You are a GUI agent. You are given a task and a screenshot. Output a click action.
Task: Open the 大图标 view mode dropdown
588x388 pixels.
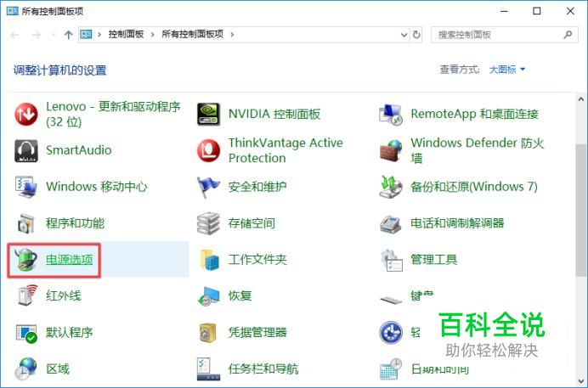[x=507, y=70]
